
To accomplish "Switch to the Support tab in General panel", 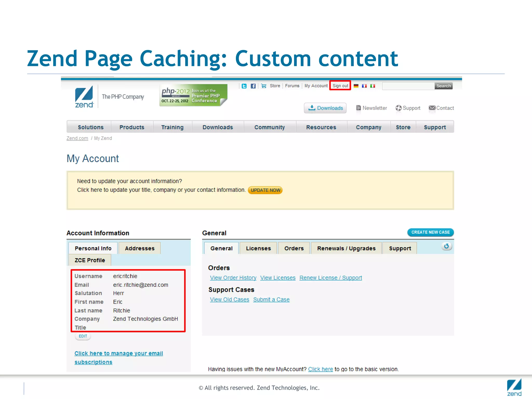I will tap(400, 248).
